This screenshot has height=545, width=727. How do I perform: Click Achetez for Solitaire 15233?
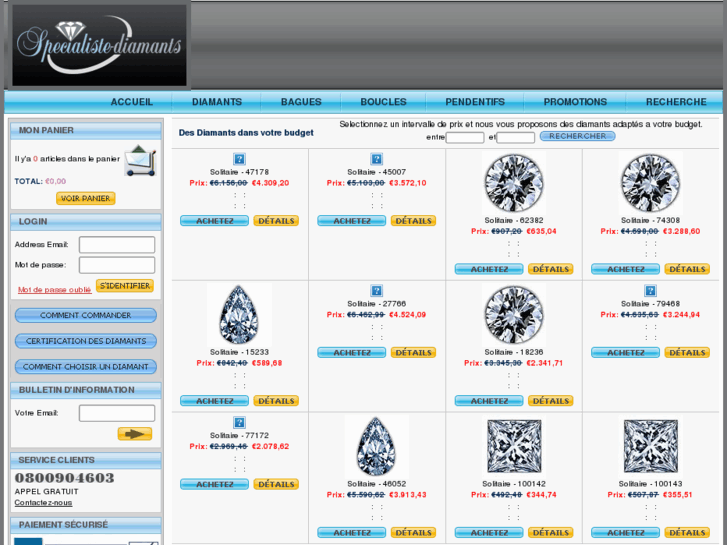point(214,401)
